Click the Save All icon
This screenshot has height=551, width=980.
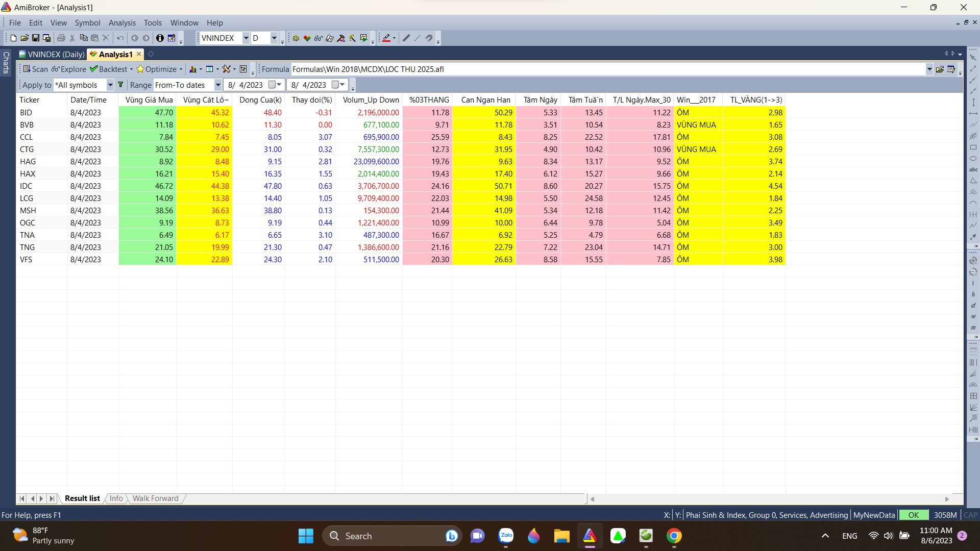pos(46,38)
